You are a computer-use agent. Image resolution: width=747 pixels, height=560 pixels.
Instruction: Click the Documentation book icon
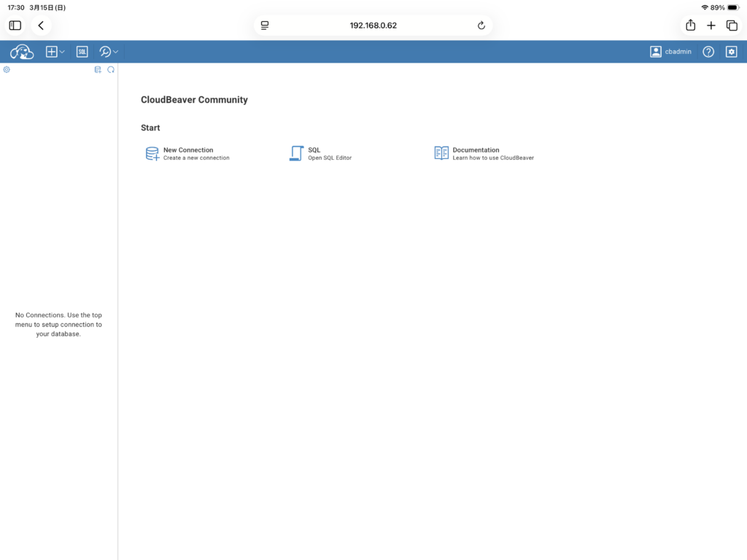coord(441,153)
